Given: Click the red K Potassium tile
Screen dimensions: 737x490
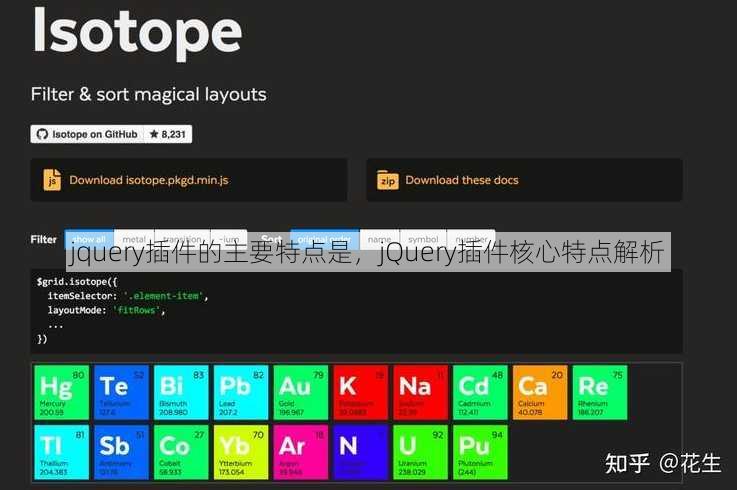Looking at the screenshot, I should tap(361, 392).
